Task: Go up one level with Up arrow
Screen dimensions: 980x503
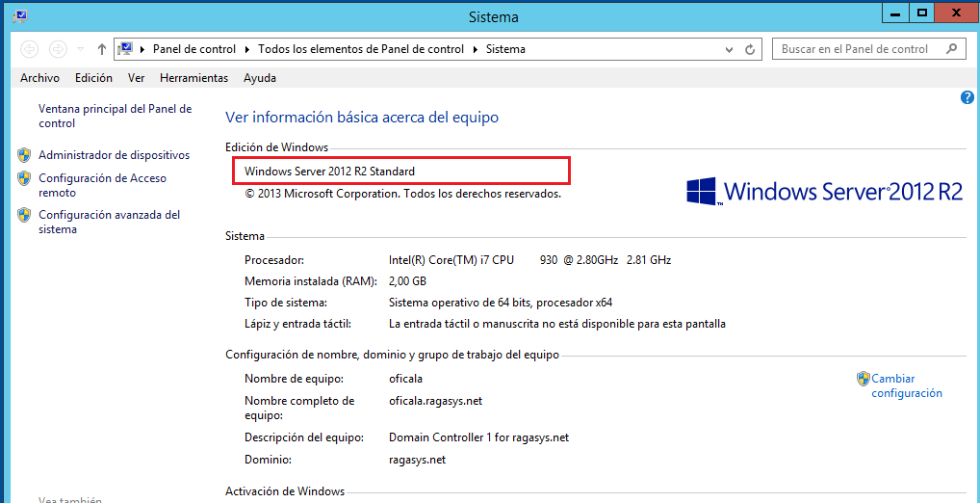Action: pos(102,49)
